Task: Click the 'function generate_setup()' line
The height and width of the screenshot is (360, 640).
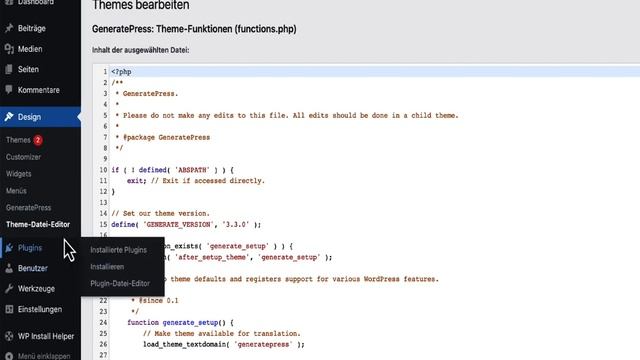Action: [x=180, y=322]
